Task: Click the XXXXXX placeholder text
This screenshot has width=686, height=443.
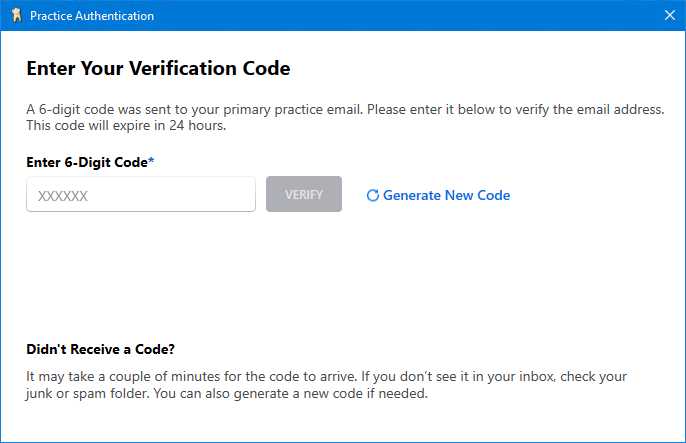Action: [63, 196]
